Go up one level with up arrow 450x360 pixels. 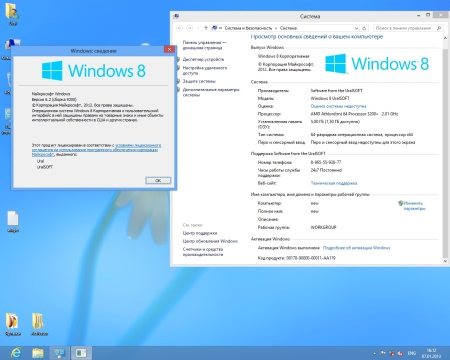(x=206, y=28)
